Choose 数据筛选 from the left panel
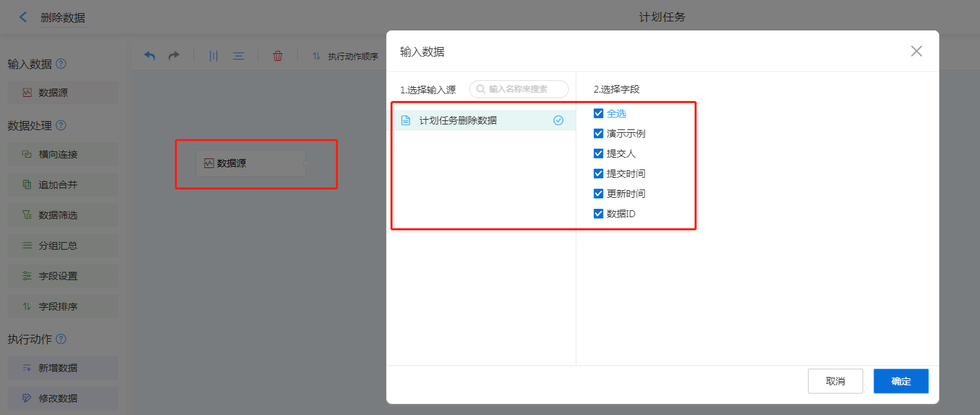Screen dimensions: 980x415 (62, 215)
